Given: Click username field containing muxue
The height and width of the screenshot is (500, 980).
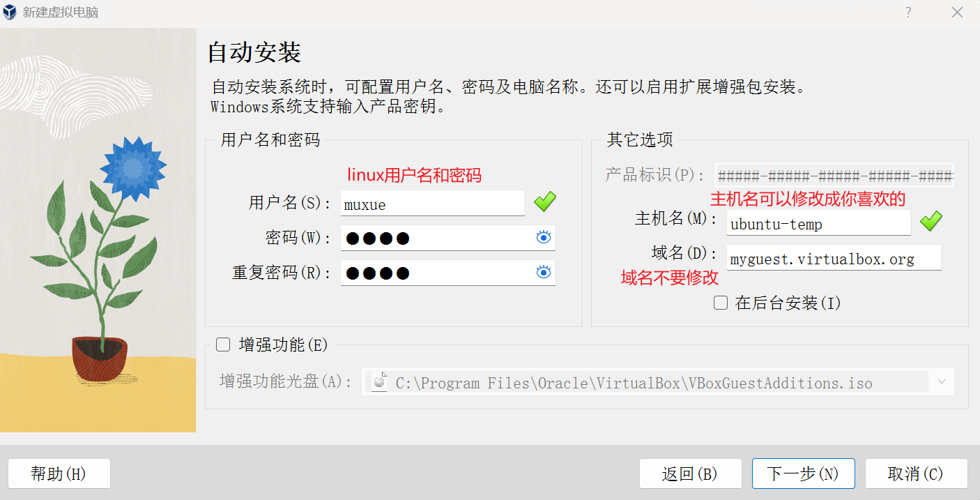Looking at the screenshot, I should (x=432, y=204).
